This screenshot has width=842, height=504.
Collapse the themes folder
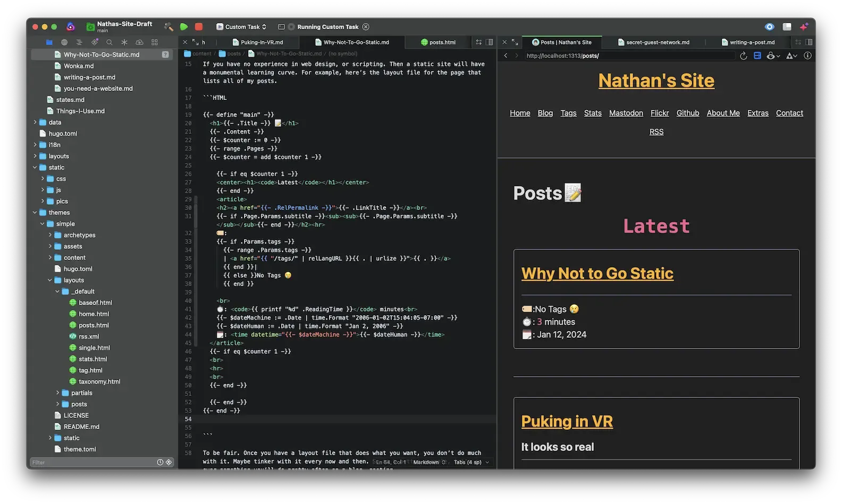[35, 213]
